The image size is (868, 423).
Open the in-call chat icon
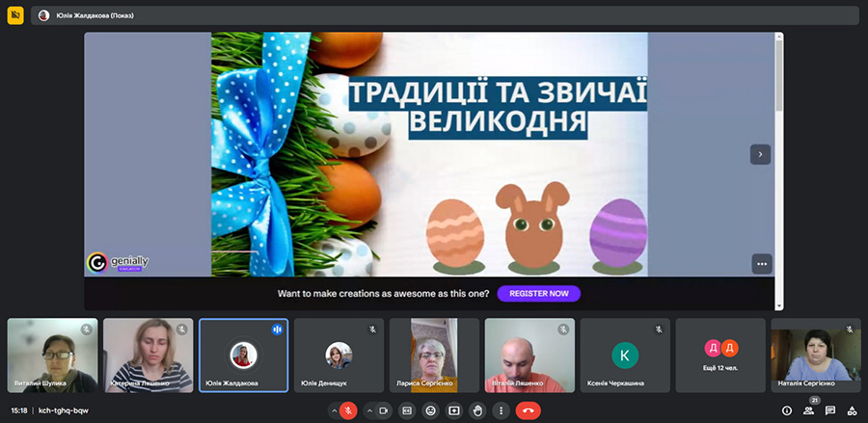pos(830,410)
